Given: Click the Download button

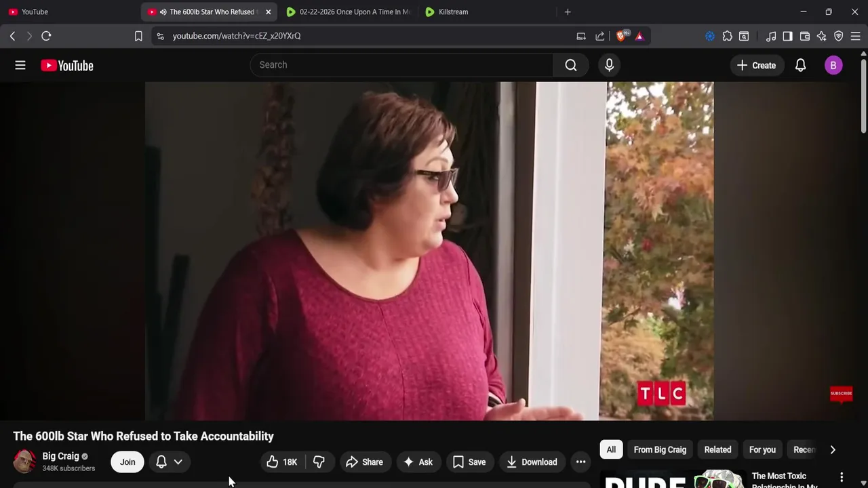Looking at the screenshot, I should (532, 462).
